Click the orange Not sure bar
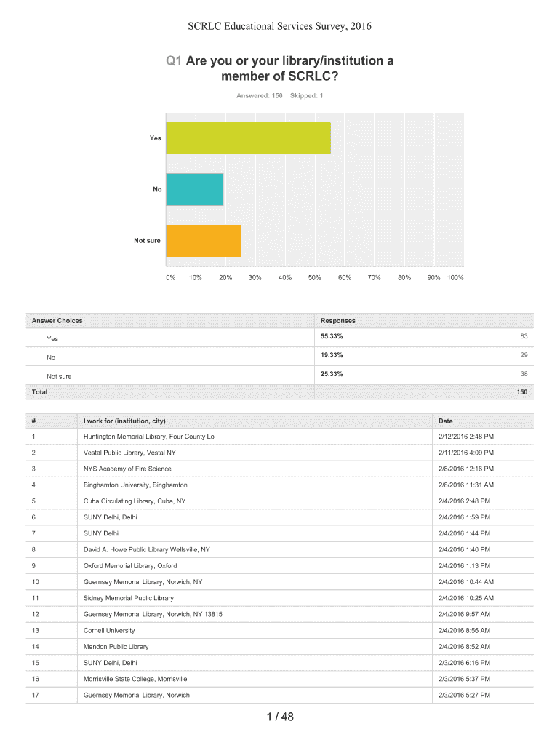Screen dimensions: 560x745 coord(204,241)
